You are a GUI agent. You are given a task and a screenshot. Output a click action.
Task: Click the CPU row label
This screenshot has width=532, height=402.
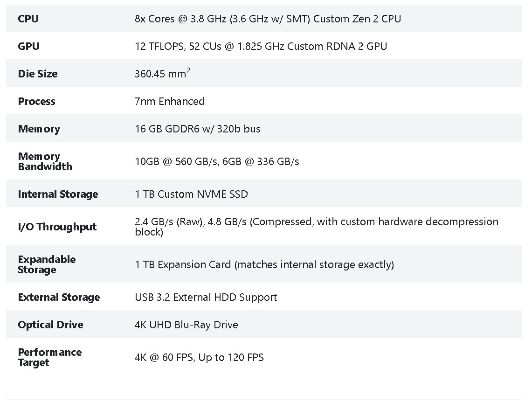tap(28, 19)
